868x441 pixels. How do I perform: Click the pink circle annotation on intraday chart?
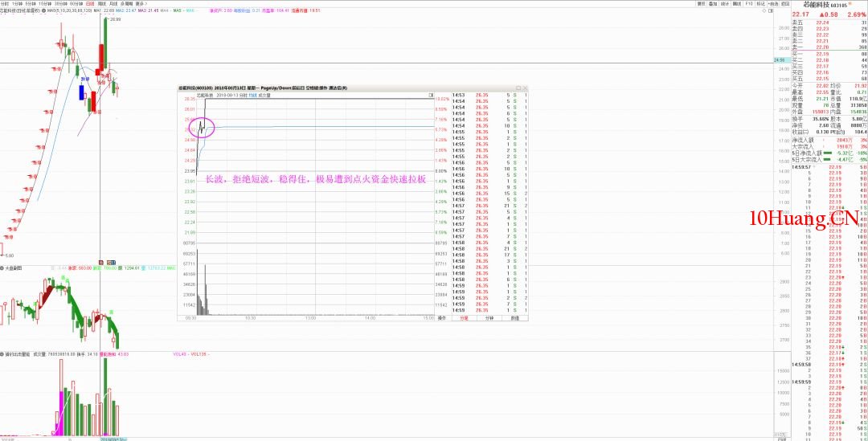pos(199,126)
